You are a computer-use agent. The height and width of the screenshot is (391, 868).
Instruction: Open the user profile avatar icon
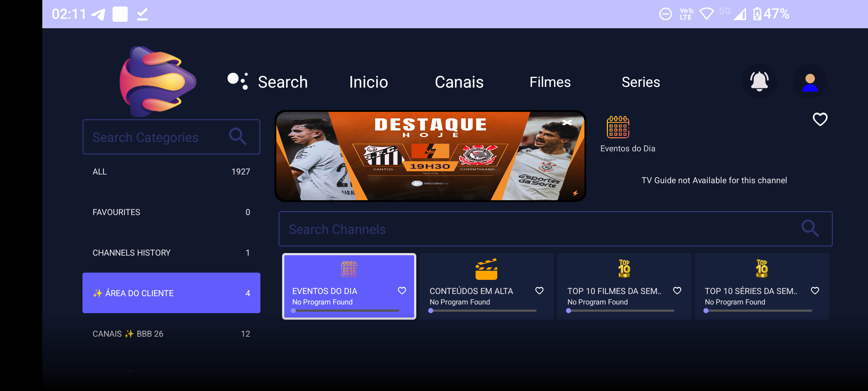pyautogui.click(x=810, y=82)
